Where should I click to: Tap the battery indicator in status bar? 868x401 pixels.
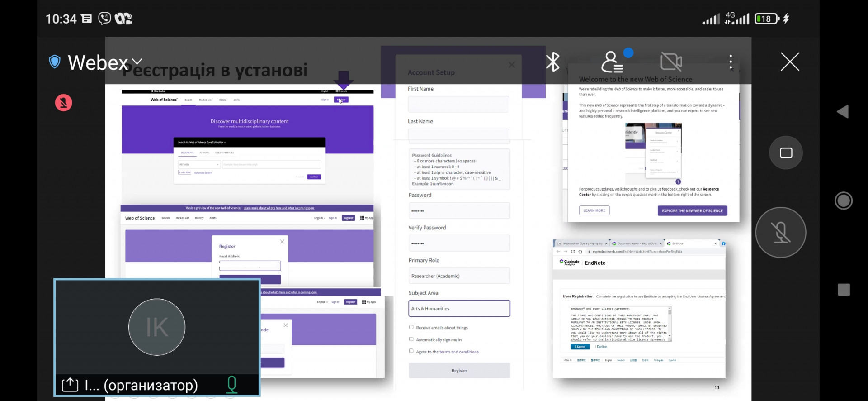tap(767, 19)
